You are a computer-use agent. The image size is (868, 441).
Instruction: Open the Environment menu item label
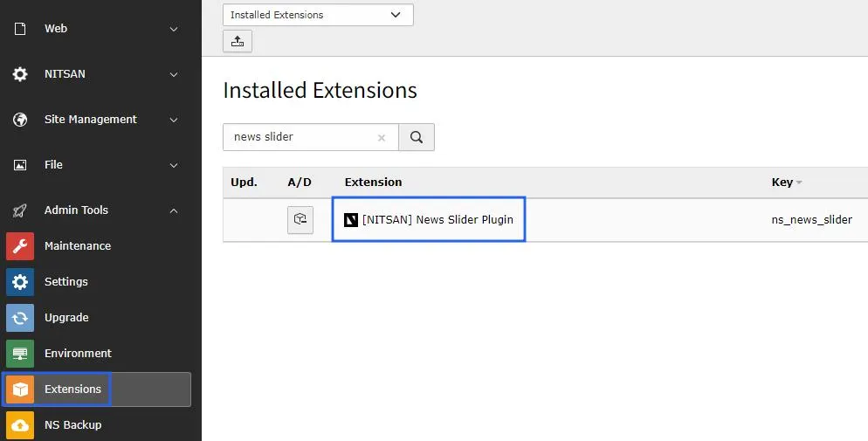coord(78,353)
